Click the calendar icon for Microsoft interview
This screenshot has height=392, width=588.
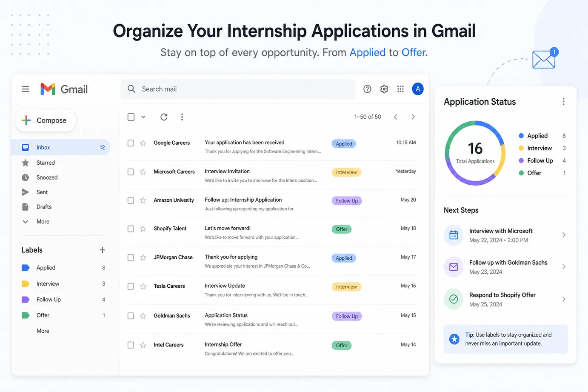454,235
